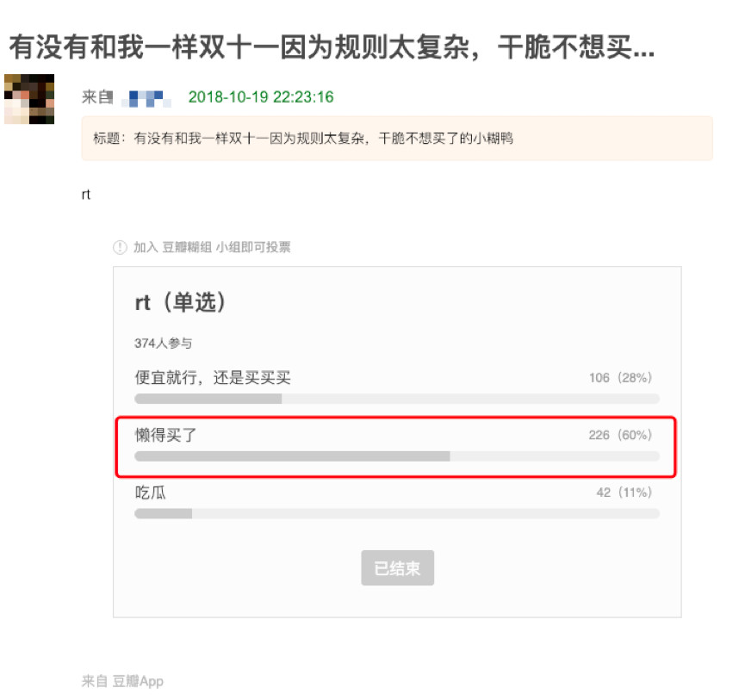The height and width of the screenshot is (700, 745).
Task: Click the exclamation info icon beside 加入
Action: point(120,247)
